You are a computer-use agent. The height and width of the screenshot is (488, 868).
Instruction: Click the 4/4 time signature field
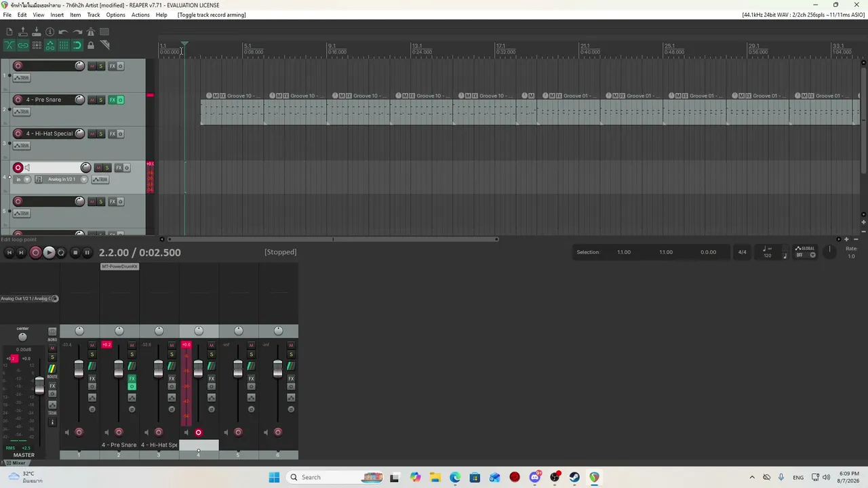pos(742,252)
